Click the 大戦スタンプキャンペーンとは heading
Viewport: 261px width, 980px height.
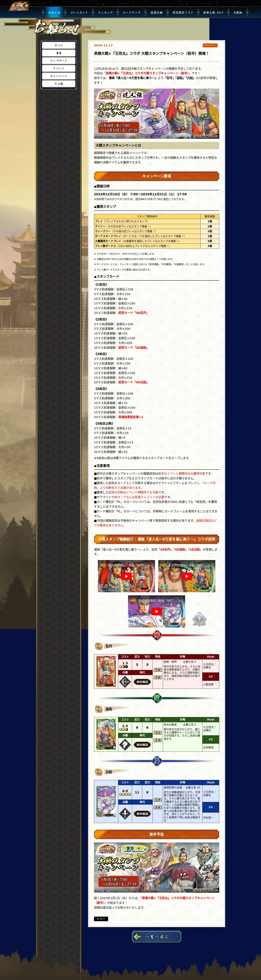(x=157, y=145)
